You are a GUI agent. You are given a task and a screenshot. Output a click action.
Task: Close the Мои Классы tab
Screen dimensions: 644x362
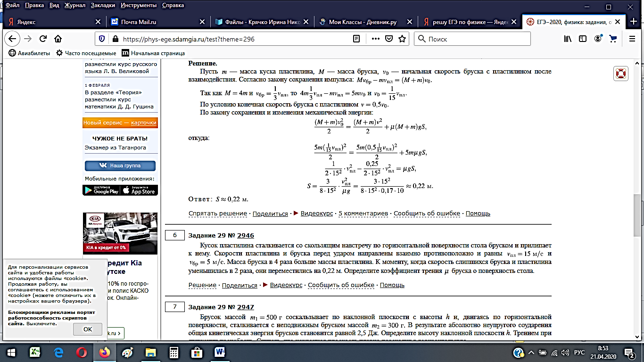(x=409, y=22)
